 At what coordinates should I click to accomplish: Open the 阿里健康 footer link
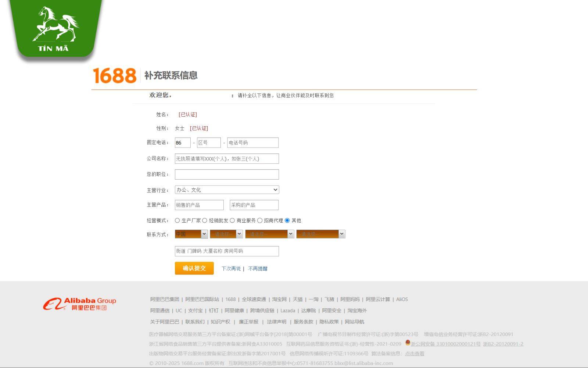234,311
